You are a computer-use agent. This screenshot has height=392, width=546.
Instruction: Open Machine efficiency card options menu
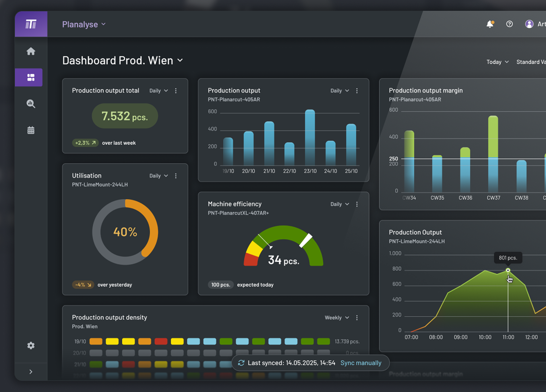click(x=357, y=204)
